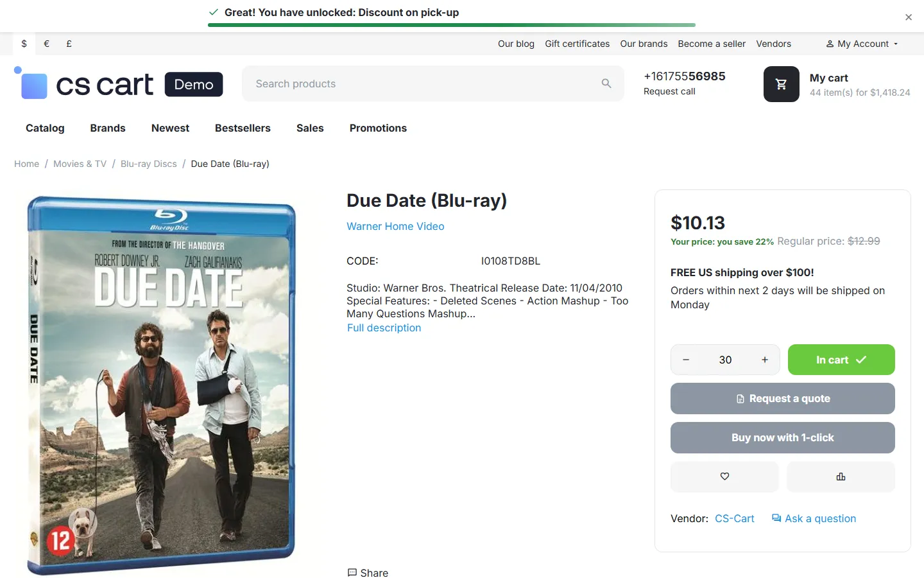Go to Newest products
Viewport: 924px width, 578px height.
(170, 128)
